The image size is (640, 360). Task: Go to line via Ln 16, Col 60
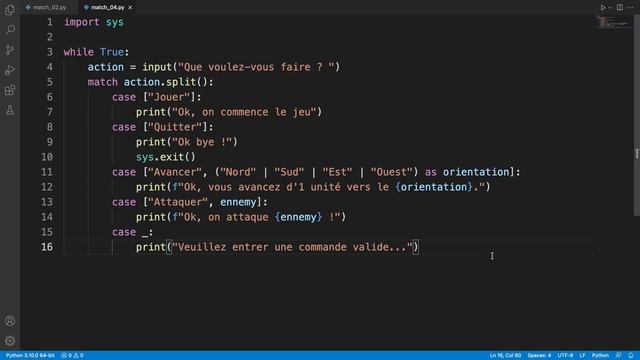505,356
